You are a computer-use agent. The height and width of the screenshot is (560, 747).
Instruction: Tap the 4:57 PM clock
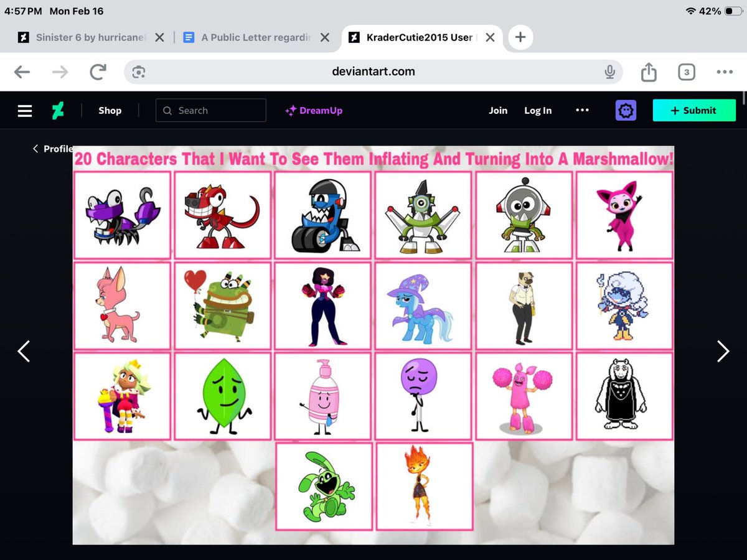click(23, 11)
